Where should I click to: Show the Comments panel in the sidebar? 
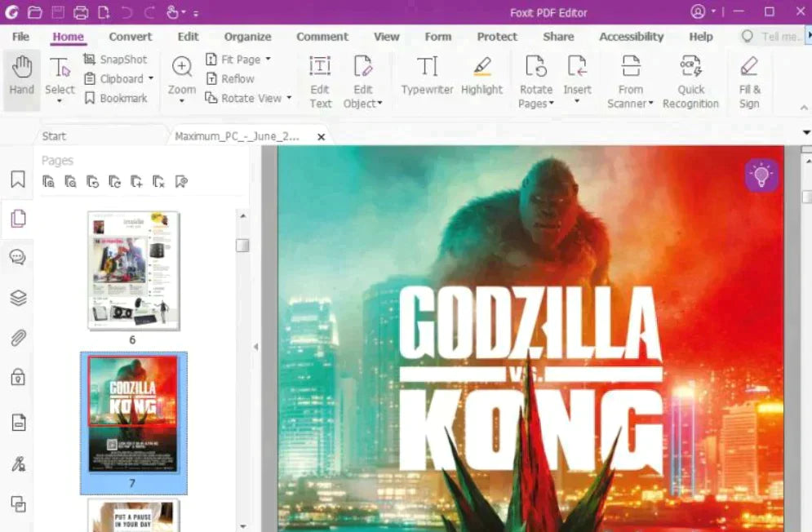(x=18, y=257)
